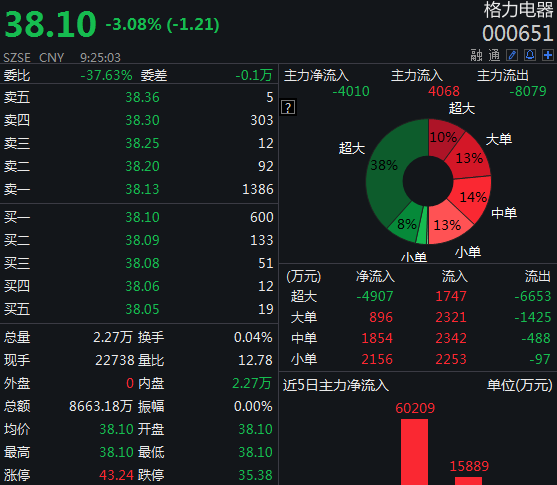Select the 买一 volume 600
This screenshot has width=557, height=485.
[262, 217]
